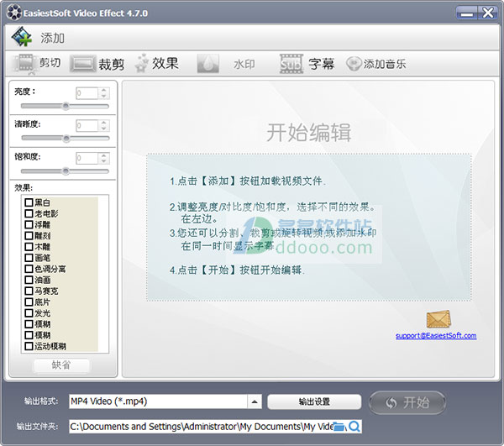This screenshot has height=446, width=504.
Task: Enable the 画笔 effect checkbox
Action: tap(29, 258)
